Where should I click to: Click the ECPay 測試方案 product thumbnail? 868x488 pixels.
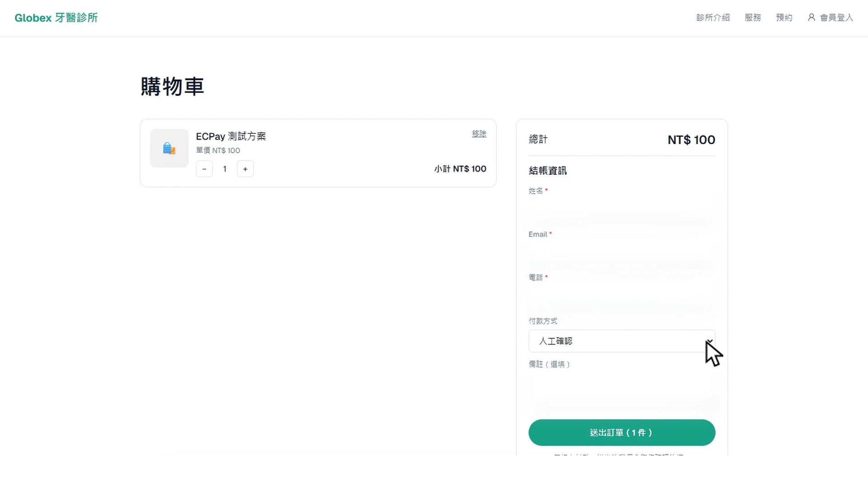click(169, 148)
